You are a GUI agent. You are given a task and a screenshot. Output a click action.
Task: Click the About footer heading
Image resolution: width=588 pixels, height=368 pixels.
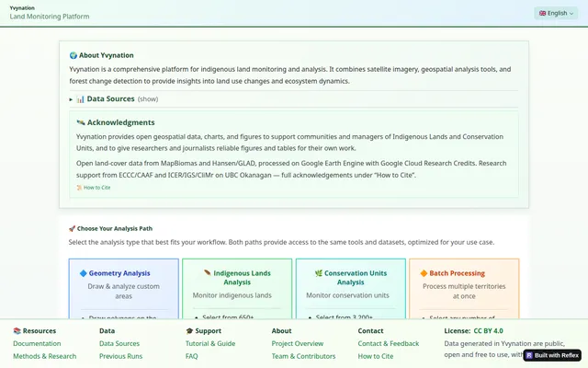(282, 331)
